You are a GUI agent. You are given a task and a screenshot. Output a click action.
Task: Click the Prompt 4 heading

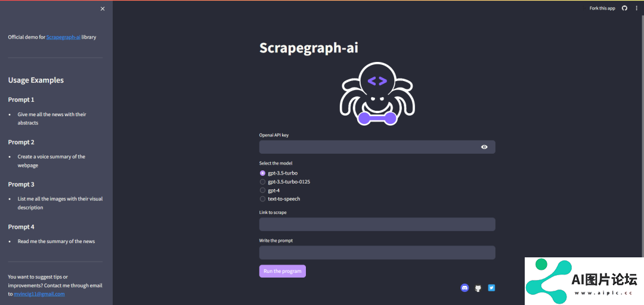pos(21,226)
